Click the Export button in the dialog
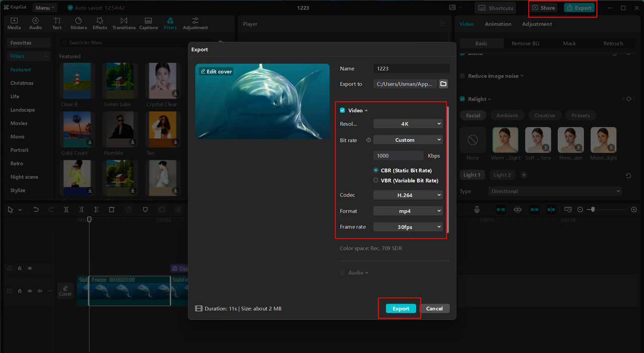The height and width of the screenshot is (353, 644). click(401, 309)
